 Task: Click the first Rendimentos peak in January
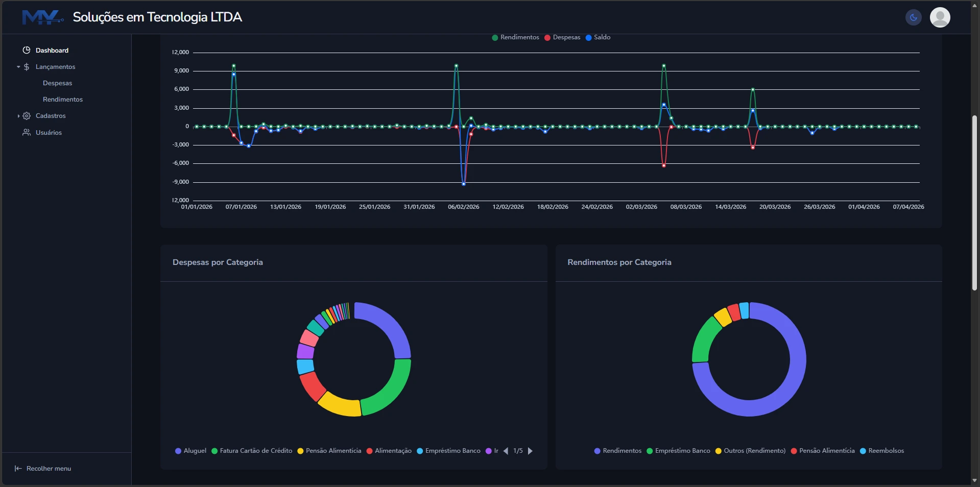tap(234, 65)
